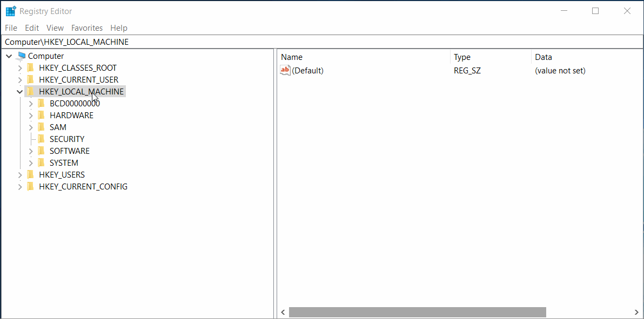Screen dimensions: 644x319
Task: Click the SECURITY folder icon
Action: click(x=41, y=139)
